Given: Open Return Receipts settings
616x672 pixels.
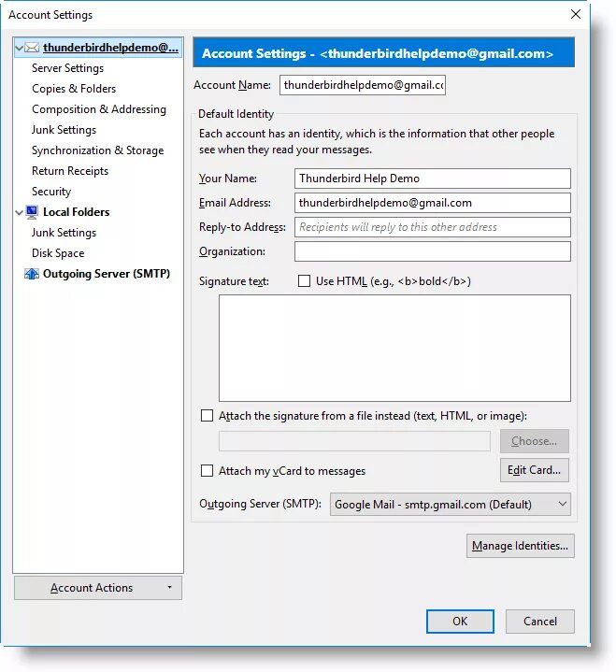Looking at the screenshot, I should [x=70, y=171].
